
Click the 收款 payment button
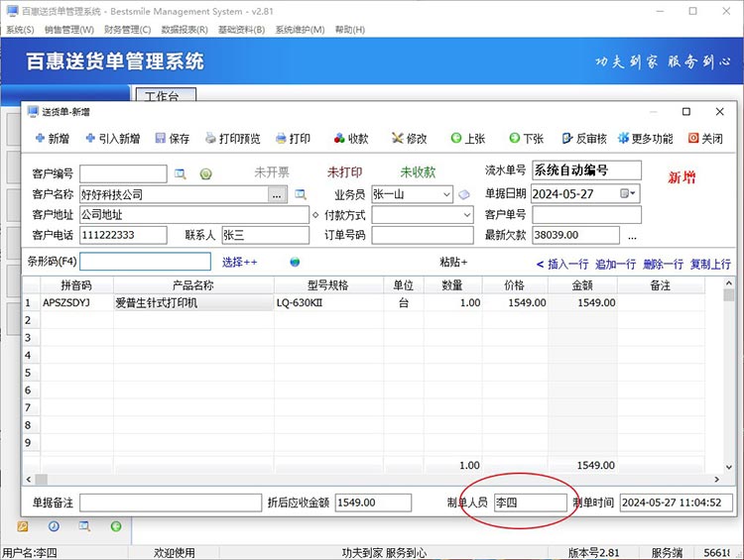[351, 139]
